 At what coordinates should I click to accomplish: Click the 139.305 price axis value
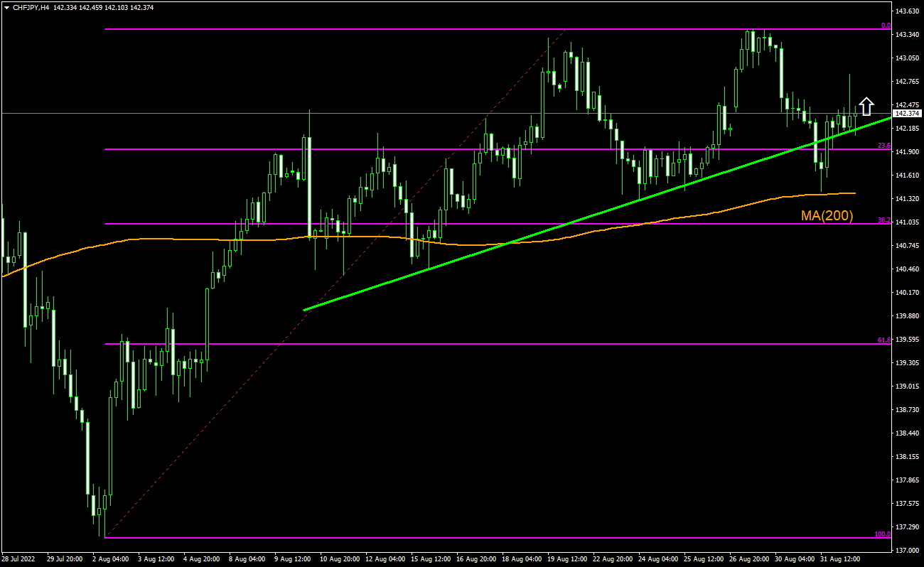tap(908, 363)
